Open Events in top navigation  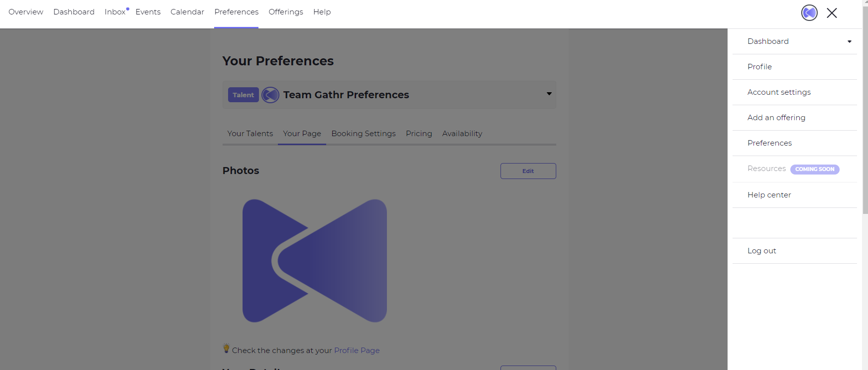click(148, 12)
